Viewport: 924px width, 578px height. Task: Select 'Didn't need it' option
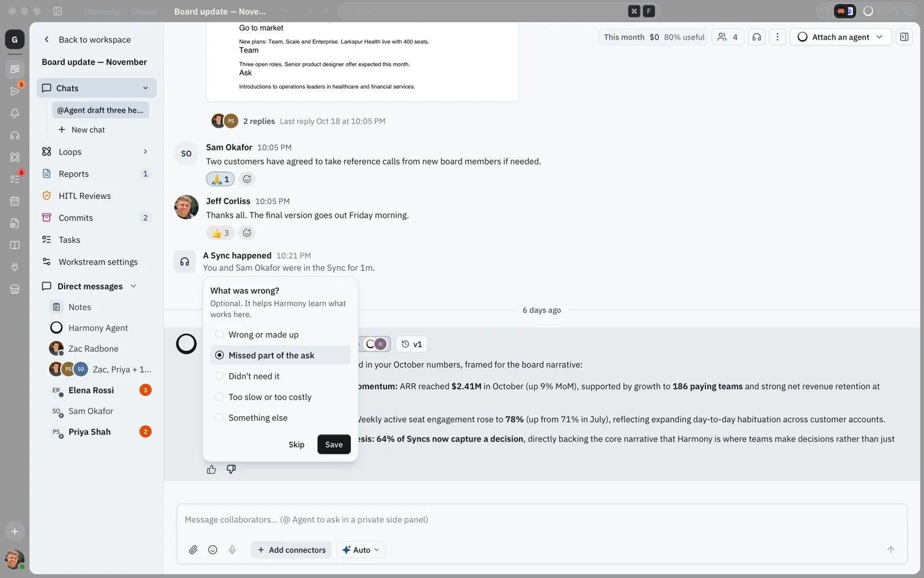pos(280,376)
